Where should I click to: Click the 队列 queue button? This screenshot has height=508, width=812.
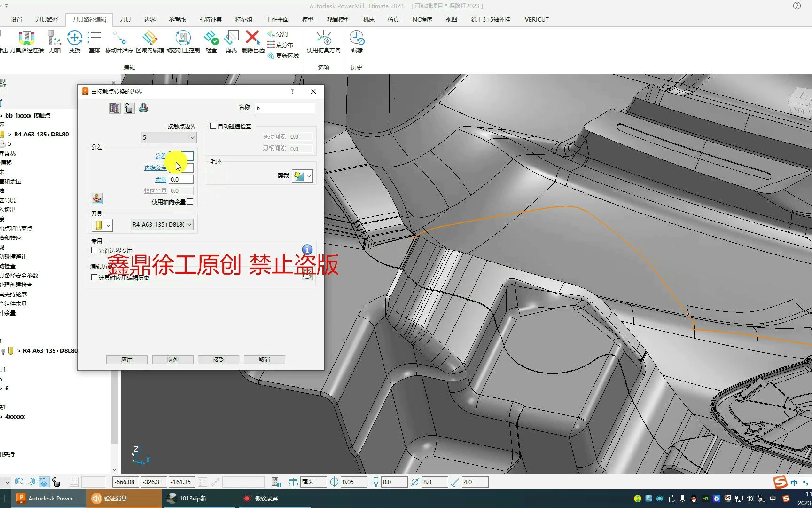point(172,359)
